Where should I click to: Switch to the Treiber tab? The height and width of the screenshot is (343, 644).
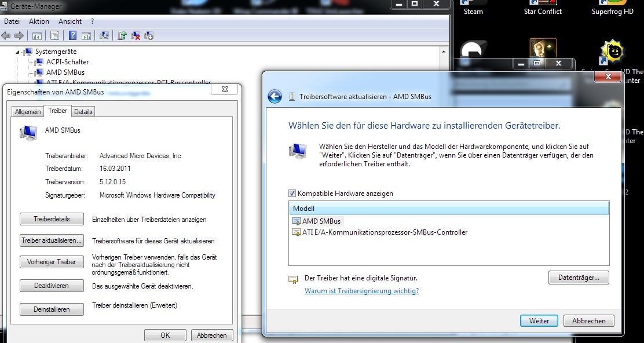(57, 111)
